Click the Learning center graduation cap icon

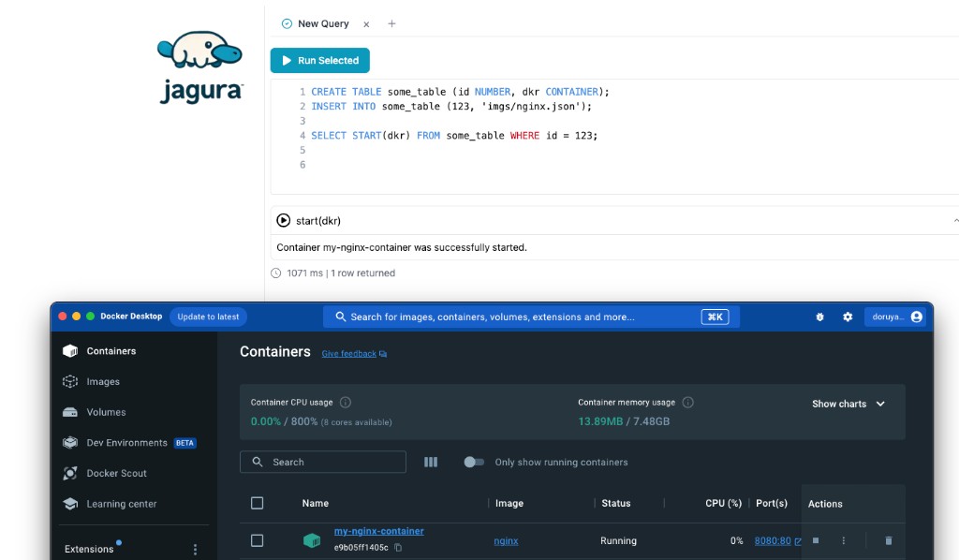(x=70, y=504)
